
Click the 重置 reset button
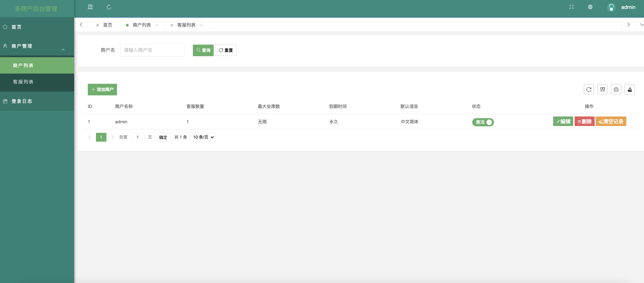point(226,50)
